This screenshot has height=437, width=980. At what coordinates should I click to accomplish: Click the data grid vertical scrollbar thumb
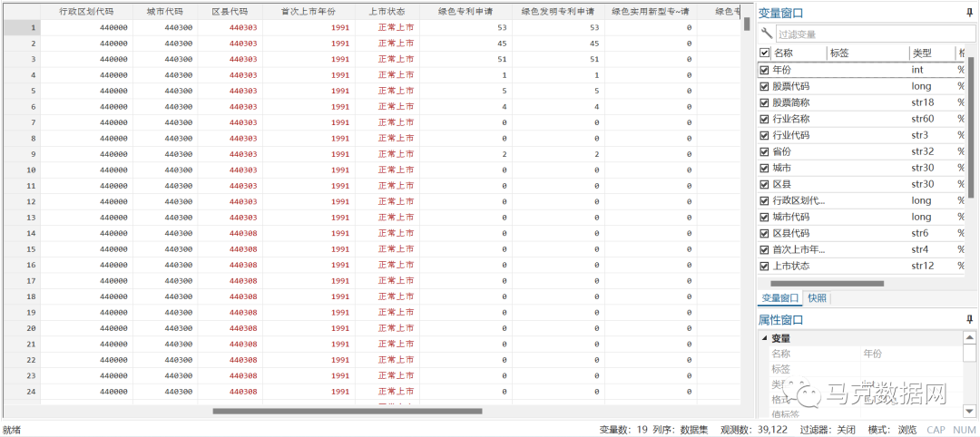click(x=747, y=24)
